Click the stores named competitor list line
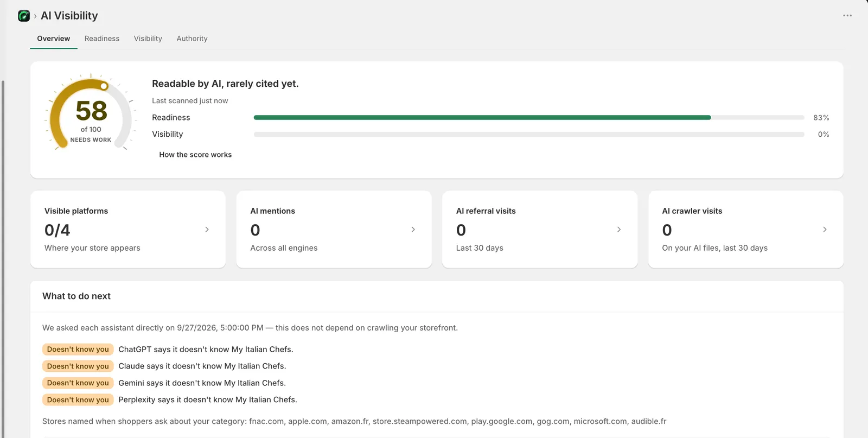Image resolution: width=868 pixels, height=438 pixels. tap(354, 421)
